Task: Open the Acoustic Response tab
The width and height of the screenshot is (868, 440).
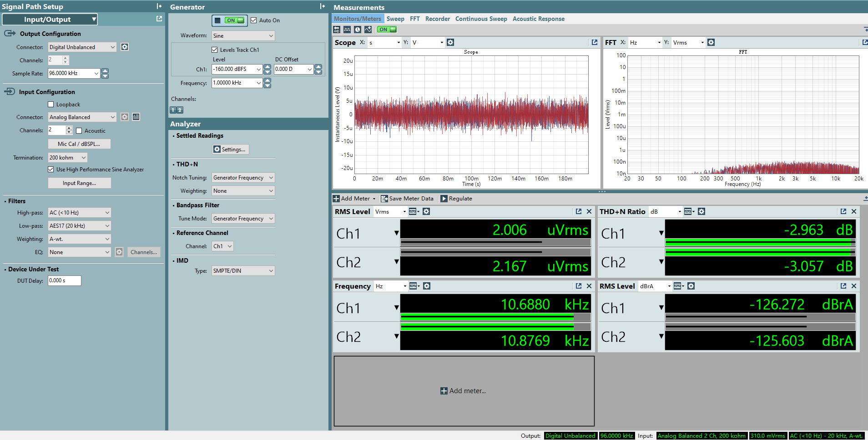Action: (x=539, y=19)
